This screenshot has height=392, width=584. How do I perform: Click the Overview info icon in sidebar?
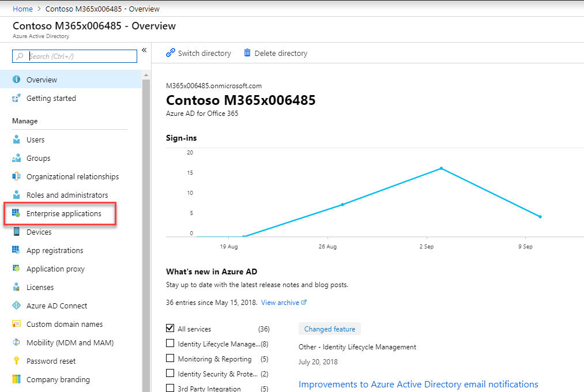[x=16, y=80]
